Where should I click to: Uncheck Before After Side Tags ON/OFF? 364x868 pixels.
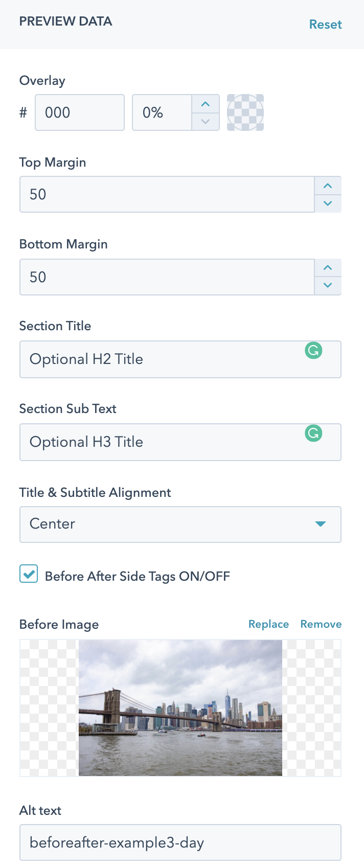click(x=29, y=574)
